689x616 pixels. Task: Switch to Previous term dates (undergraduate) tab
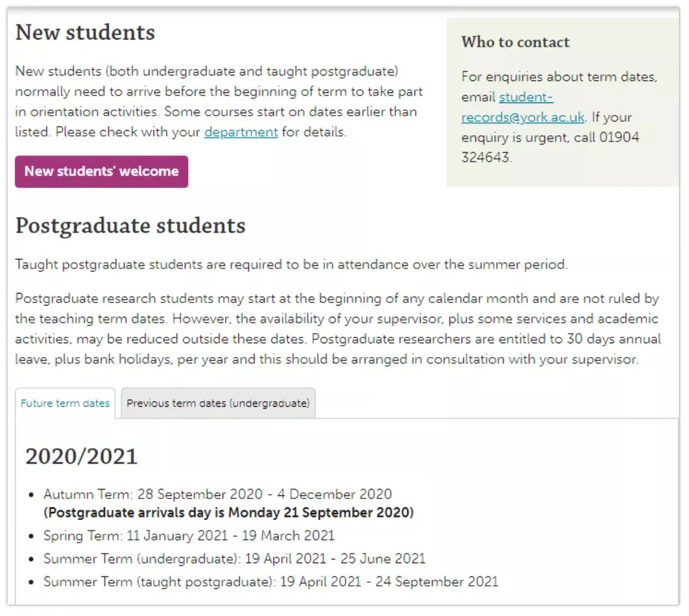[218, 403]
